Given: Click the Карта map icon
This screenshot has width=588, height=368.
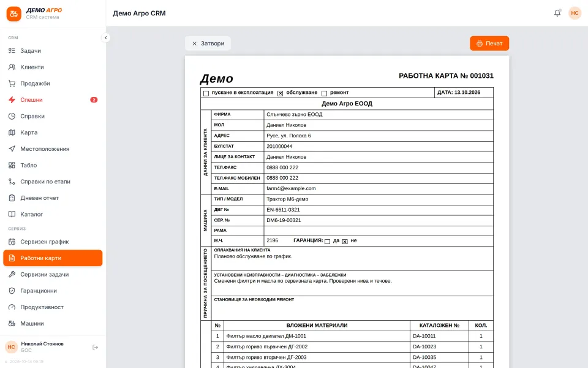Looking at the screenshot, I should click(12, 132).
